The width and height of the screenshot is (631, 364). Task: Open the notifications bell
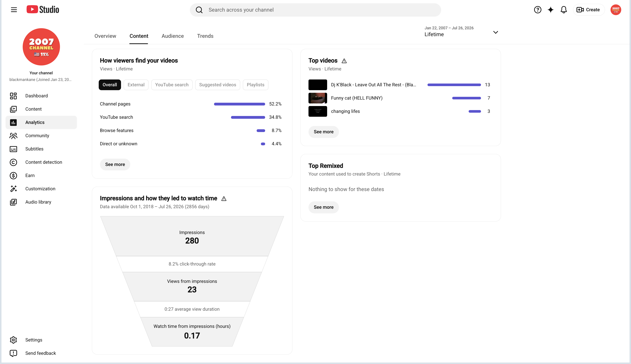(x=563, y=10)
